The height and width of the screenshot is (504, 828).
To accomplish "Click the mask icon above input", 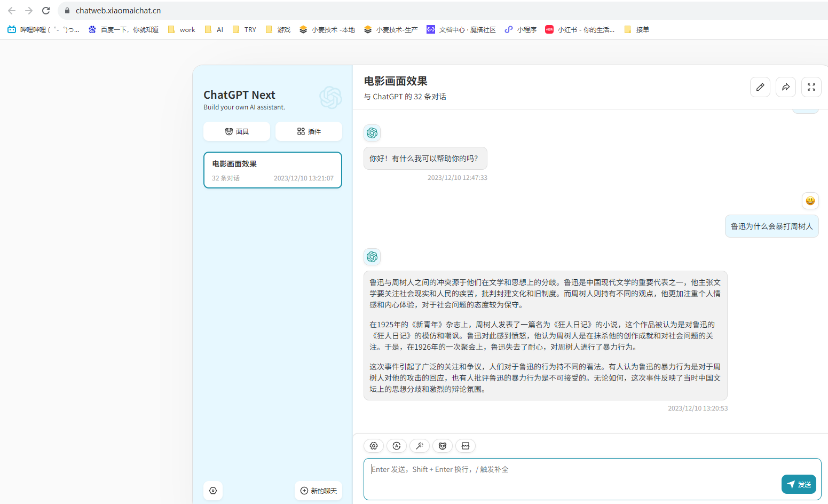I will 443,446.
